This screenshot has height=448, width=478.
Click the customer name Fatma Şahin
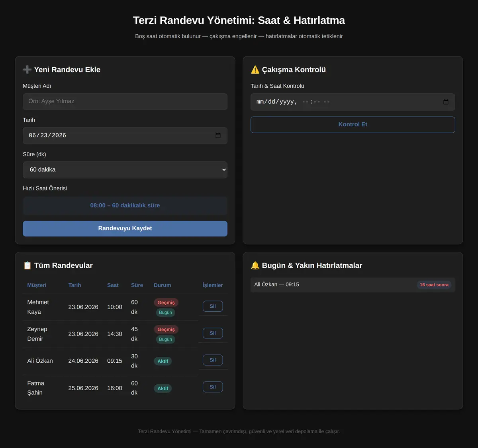click(x=36, y=388)
